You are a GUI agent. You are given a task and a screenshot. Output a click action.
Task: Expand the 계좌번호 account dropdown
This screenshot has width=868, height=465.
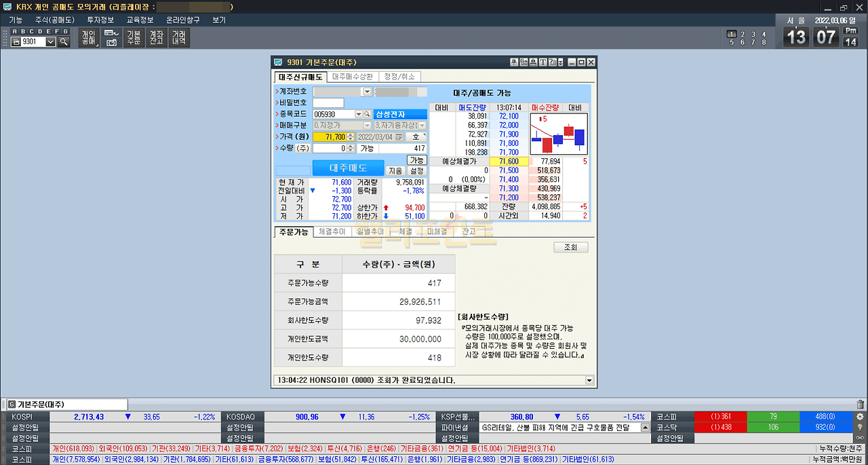pyautogui.click(x=368, y=92)
